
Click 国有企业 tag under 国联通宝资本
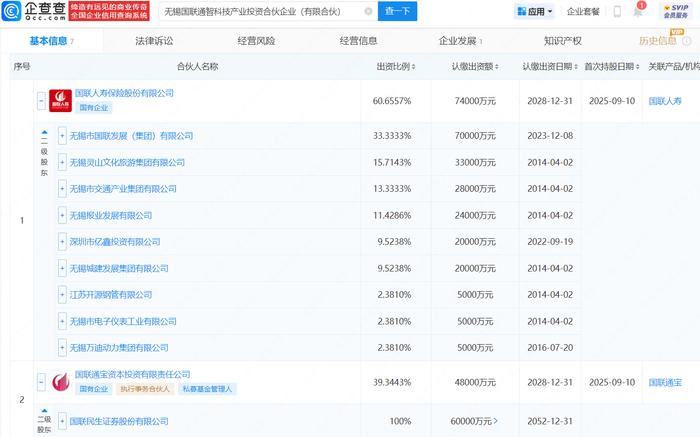(93, 389)
